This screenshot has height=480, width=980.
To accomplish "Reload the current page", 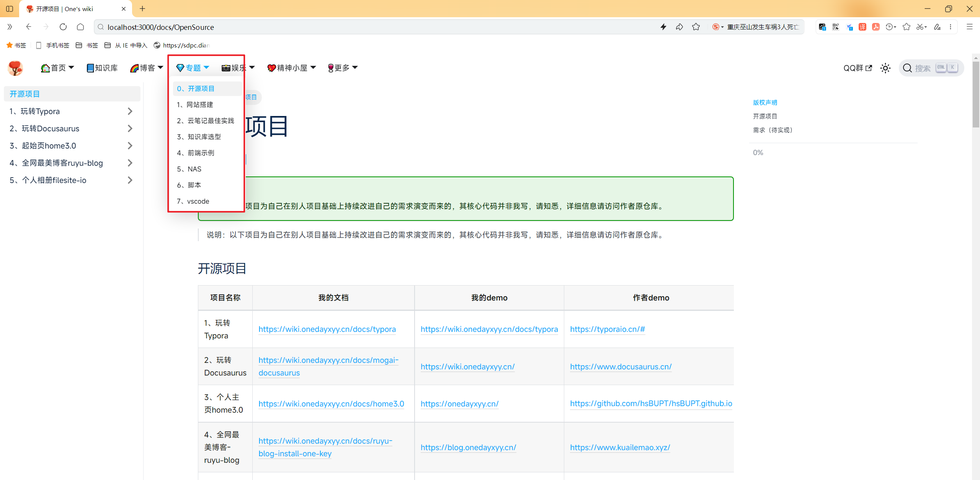I will (x=63, y=27).
